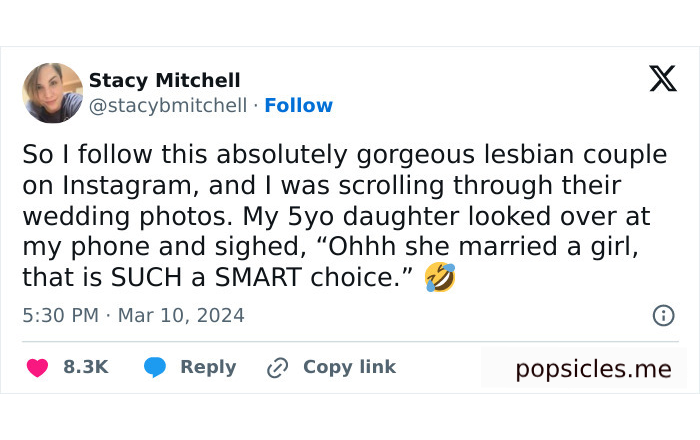Image resolution: width=700 pixels, height=440 pixels.
Task: Click the X logo icon
Action: tap(663, 78)
